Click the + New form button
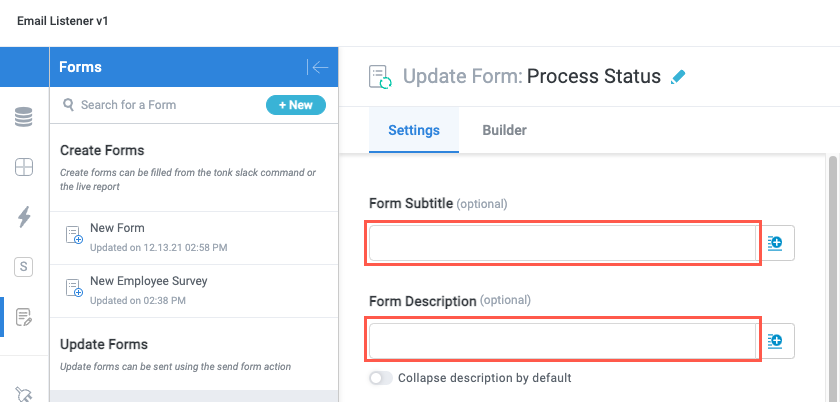This screenshot has width=840, height=402. [295, 105]
